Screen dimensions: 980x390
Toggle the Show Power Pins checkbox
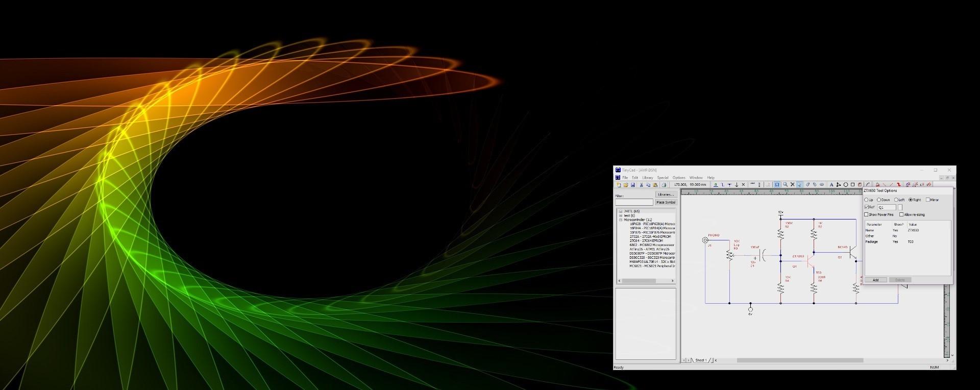867,215
